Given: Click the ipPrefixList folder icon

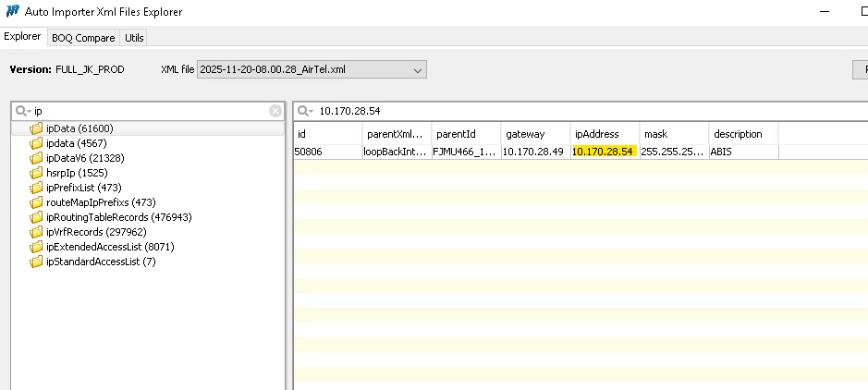Looking at the screenshot, I should [37, 188].
